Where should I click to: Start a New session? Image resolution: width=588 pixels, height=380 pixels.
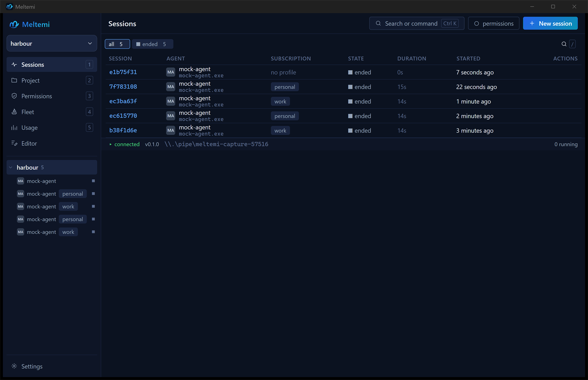(x=550, y=24)
